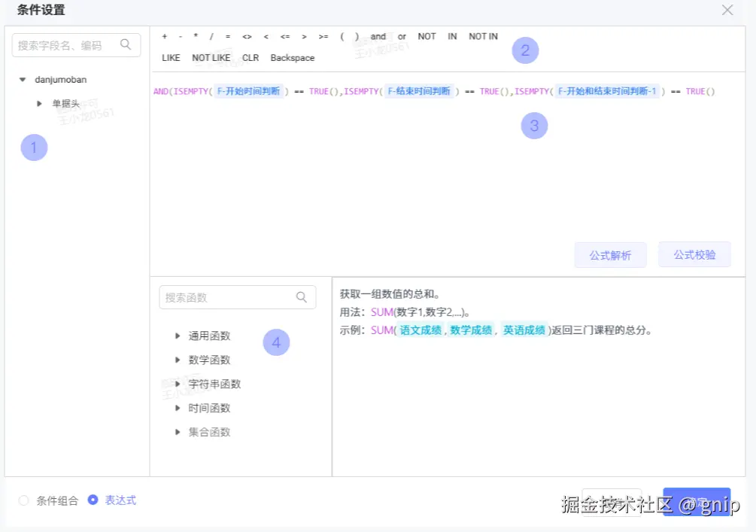Viewport: 756px width, 532px height.
Task: Focus the 搜索字段名、编码 search field
Action: (x=76, y=45)
